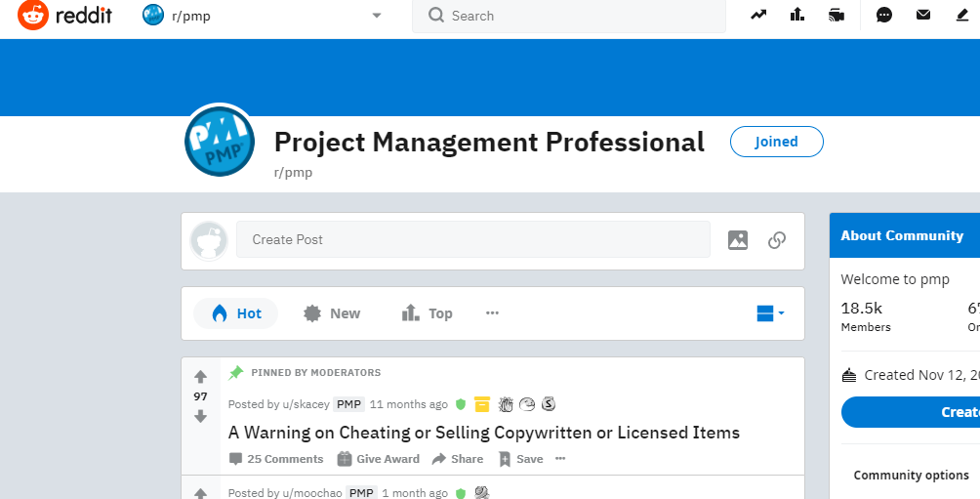Image resolution: width=980 pixels, height=499 pixels.
Task: Click the user avatar beside Create Post
Action: point(209,240)
